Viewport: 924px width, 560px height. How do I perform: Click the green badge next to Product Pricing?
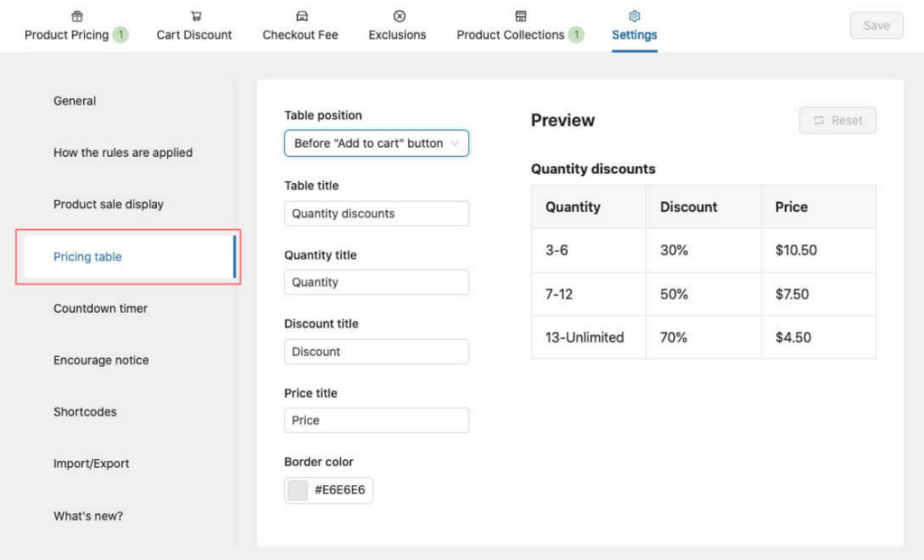click(x=122, y=35)
